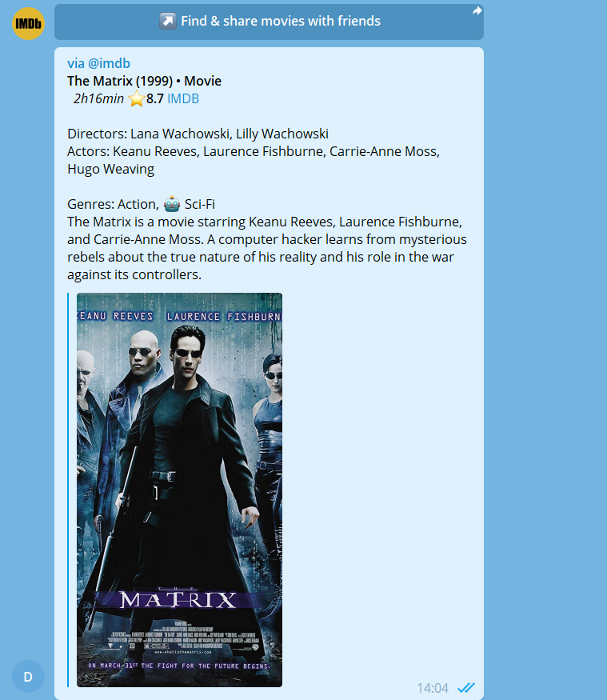
Task: Click the 8.7 rating score
Action: tap(155, 98)
